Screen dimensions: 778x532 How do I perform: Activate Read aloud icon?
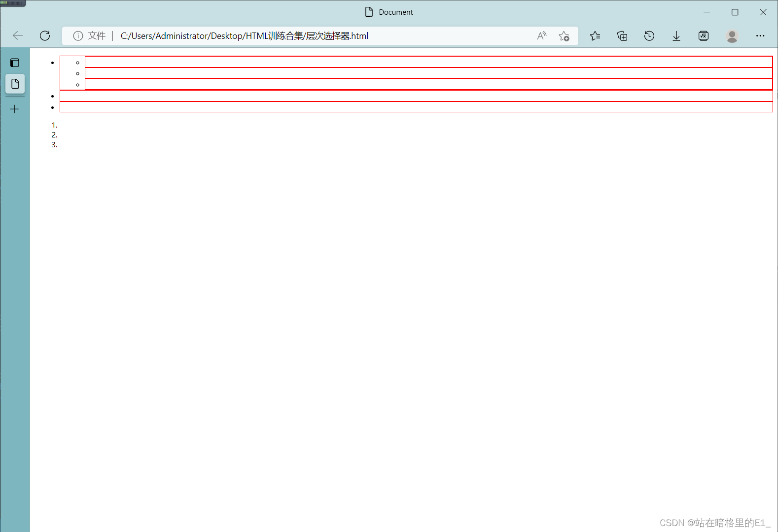click(542, 35)
